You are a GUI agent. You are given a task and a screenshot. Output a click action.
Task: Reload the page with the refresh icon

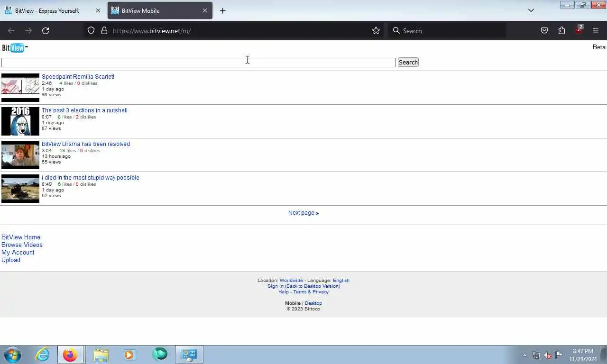point(46,31)
